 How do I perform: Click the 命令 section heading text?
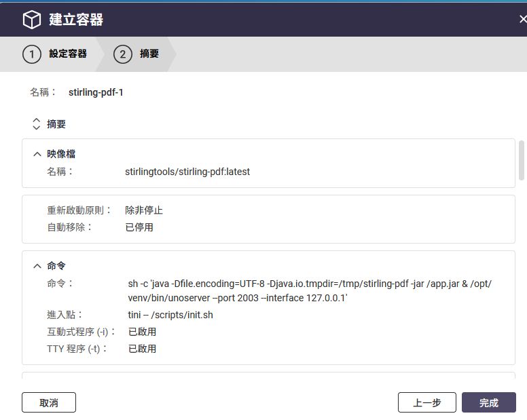(56, 266)
